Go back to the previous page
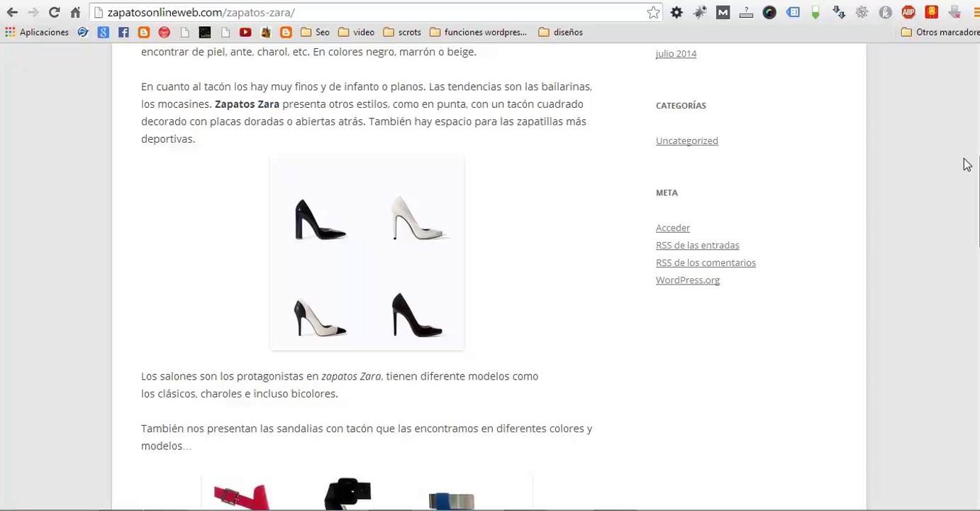Viewport: 980px width, 511px height. (x=12, y=12)
